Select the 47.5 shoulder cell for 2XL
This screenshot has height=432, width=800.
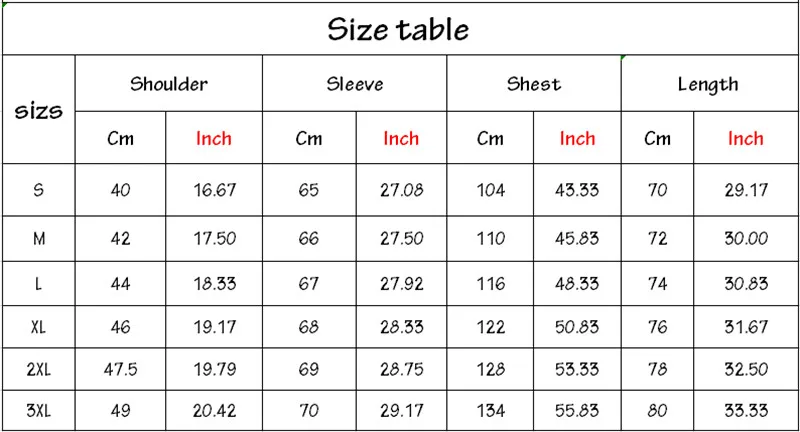[x=120, y=369]
